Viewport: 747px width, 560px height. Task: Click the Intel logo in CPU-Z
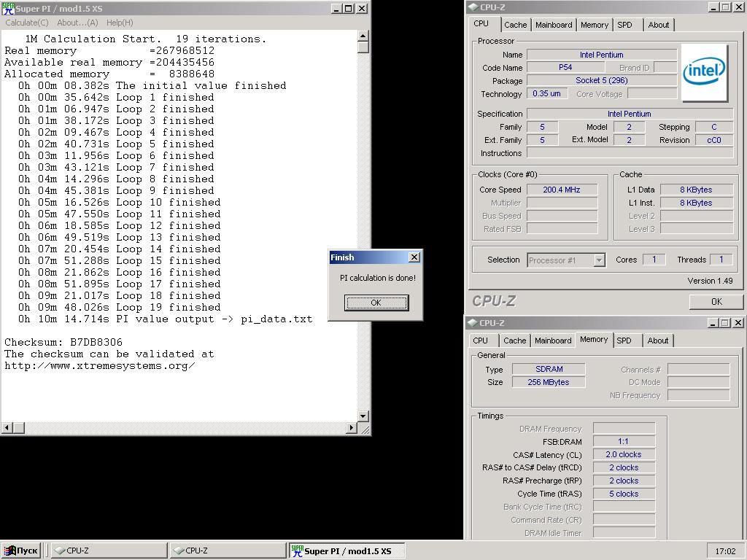click(704, 72)
